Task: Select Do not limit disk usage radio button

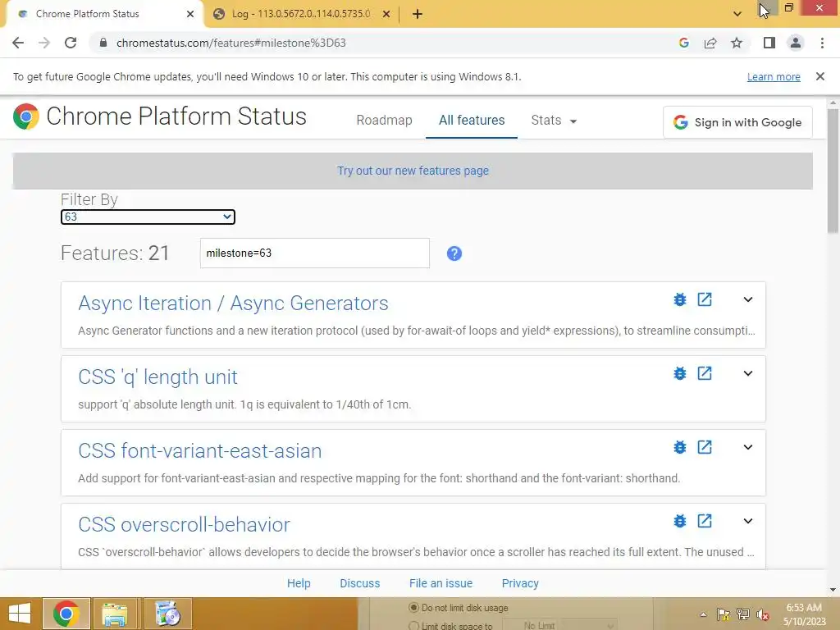Action: 413,608
